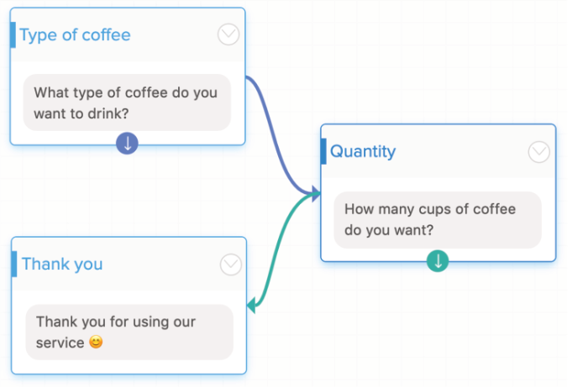
Task: Click the smiley emoji in Thank you message
Action: tap(96, 343)
